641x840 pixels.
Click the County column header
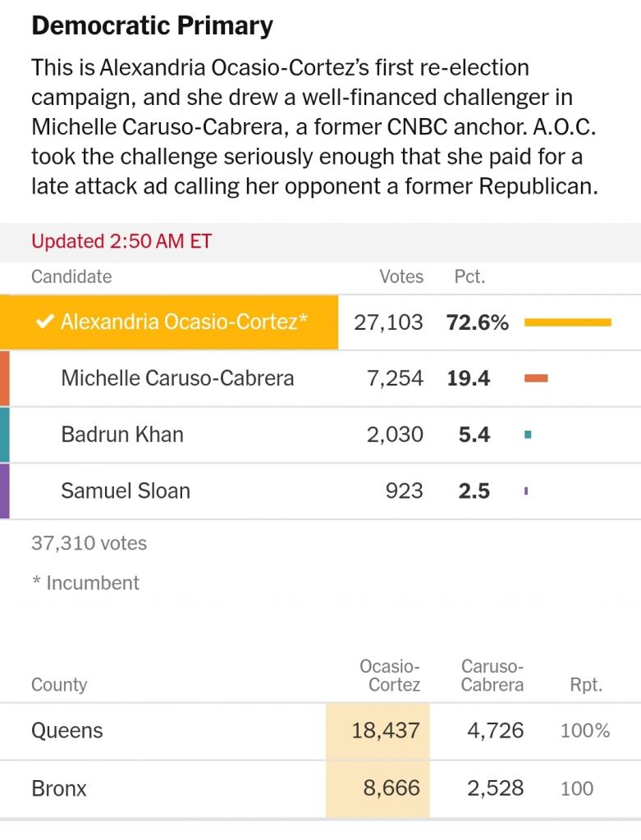pos(59,684)
